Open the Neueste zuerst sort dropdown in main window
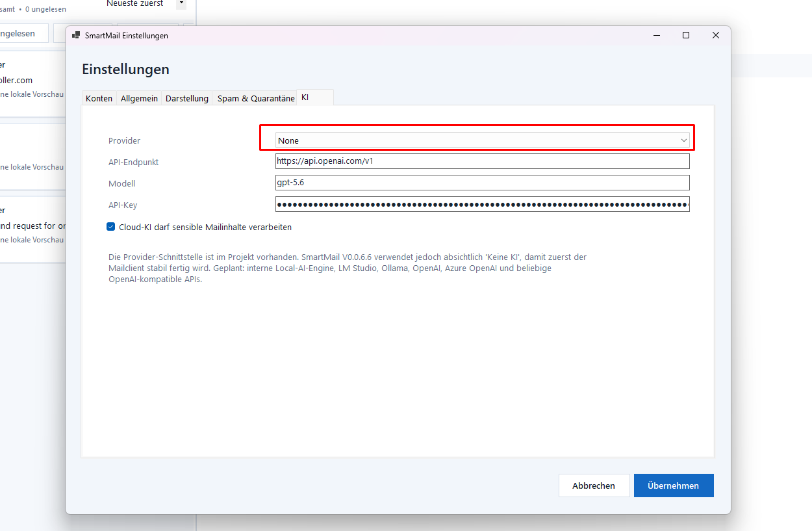This screenshot has width=812, height=531. pos(181,3)
